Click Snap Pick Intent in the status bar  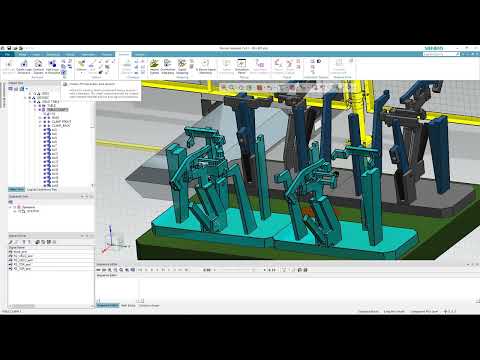point(394,311)
